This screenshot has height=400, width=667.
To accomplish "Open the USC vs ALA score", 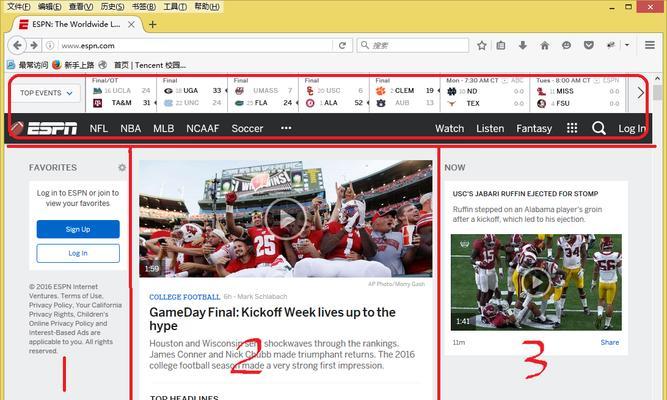I will (x=334, y=93).
